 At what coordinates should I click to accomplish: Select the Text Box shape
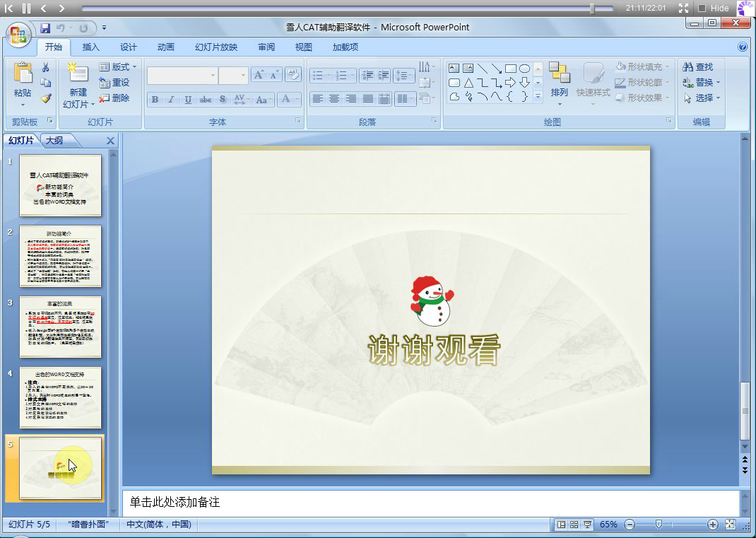pos(454,68)
